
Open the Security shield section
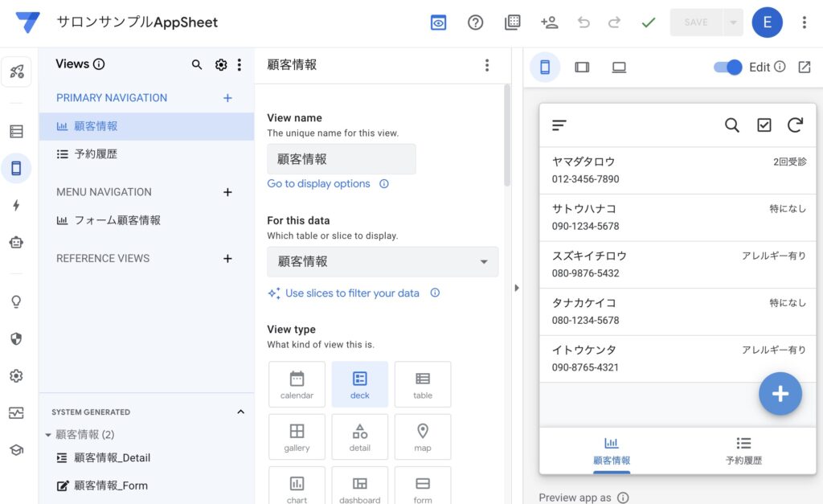click(16, 338)
